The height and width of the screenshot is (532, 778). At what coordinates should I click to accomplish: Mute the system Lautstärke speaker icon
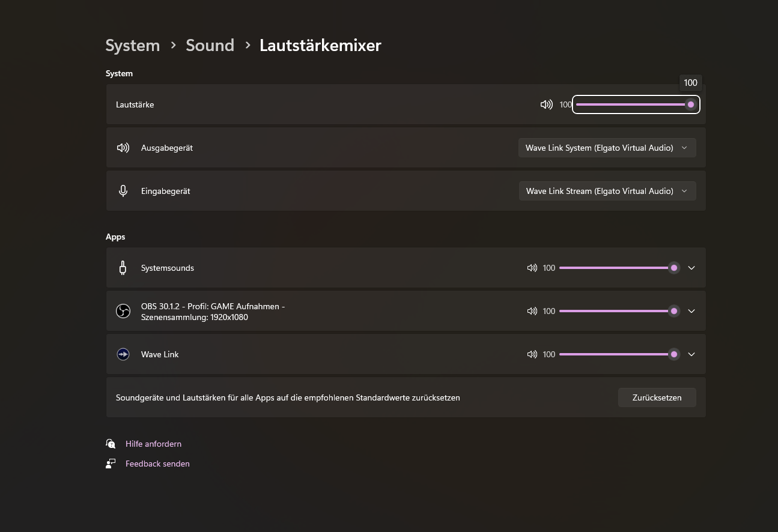pyautogui.click(x=546, y=104)
